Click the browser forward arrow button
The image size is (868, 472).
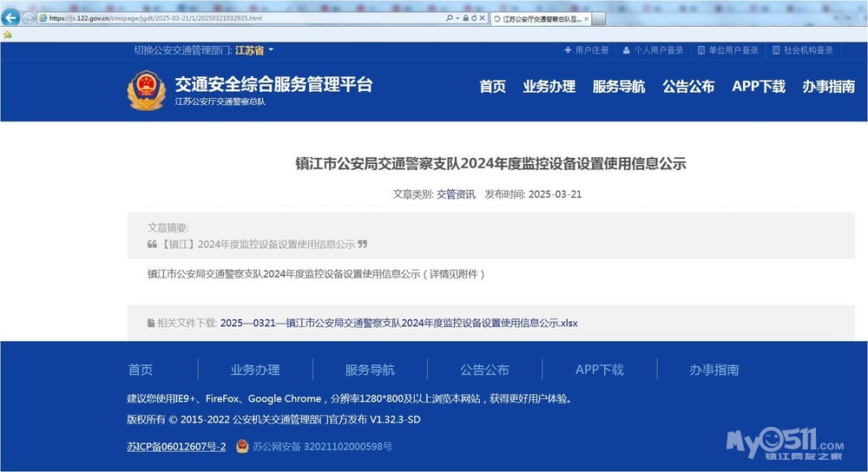[x=30, y=17]
